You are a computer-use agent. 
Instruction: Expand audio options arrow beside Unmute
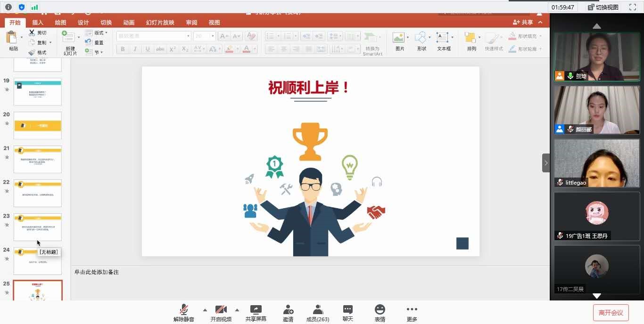[205, 310]
